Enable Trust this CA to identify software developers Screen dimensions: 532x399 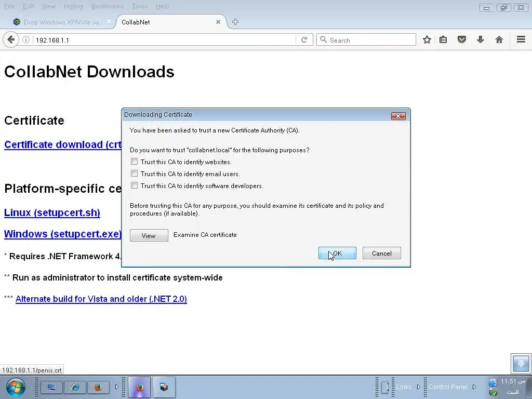pyautogui.click(x=135, y=185)
